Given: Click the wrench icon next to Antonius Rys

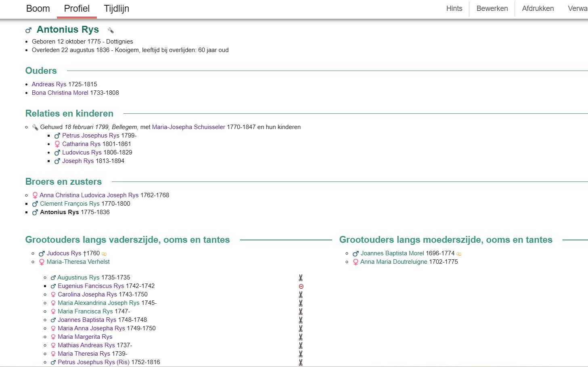Looking at the screenshot, I should coord(111,30).
